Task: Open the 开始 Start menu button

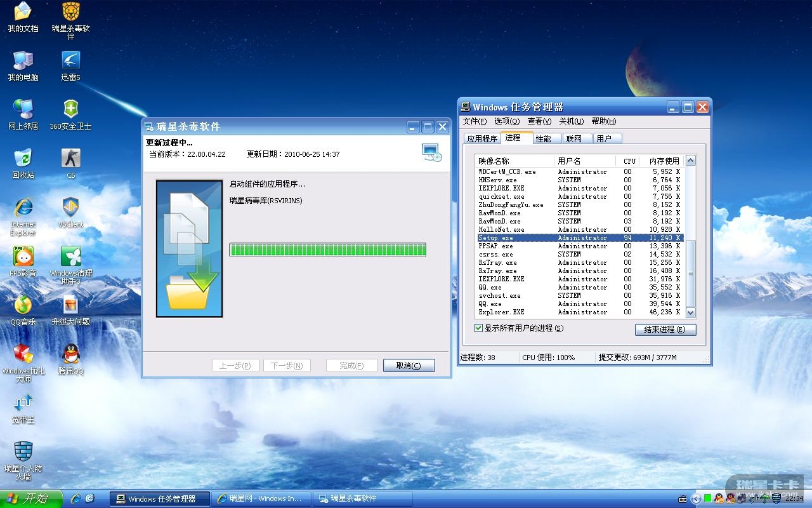Action: (x=31, y=498)
